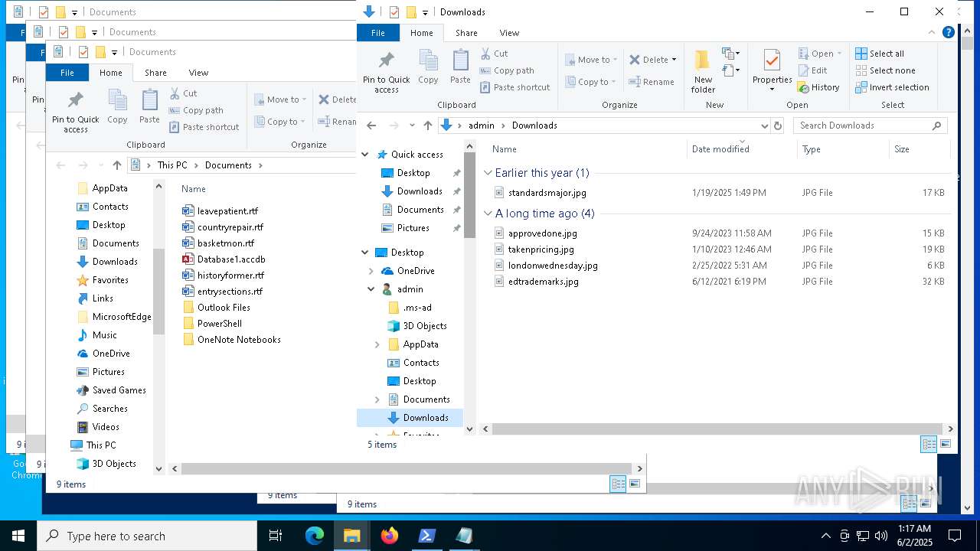
Task: Click Cut in the Downloads ribbon
Action: (x=494, y=54)
